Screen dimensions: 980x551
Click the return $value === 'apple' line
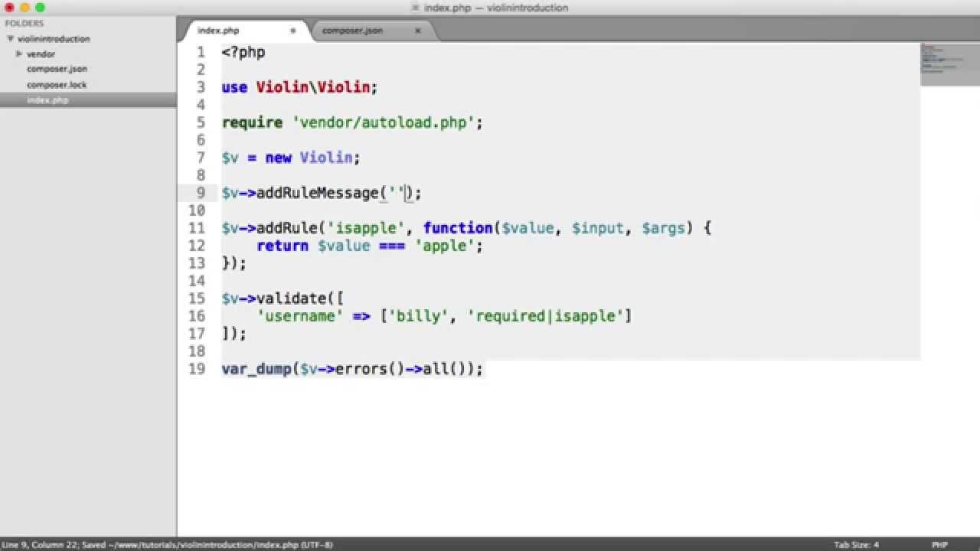pos(370,246)
